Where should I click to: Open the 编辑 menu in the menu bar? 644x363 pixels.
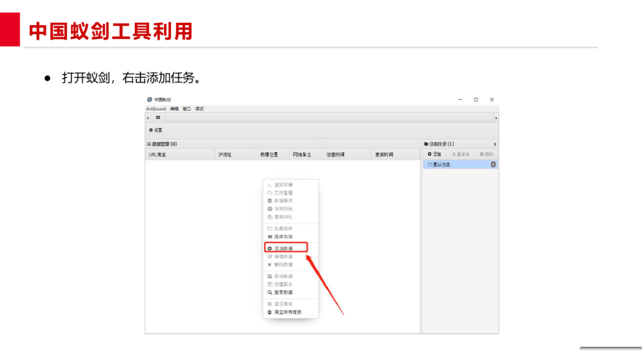click(174, 109)
